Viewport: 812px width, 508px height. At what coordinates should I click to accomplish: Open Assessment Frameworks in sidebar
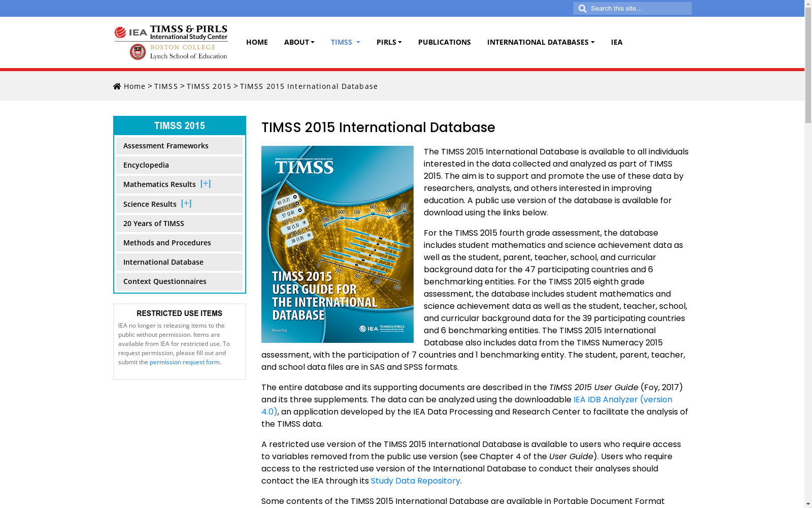coord(179,146)
